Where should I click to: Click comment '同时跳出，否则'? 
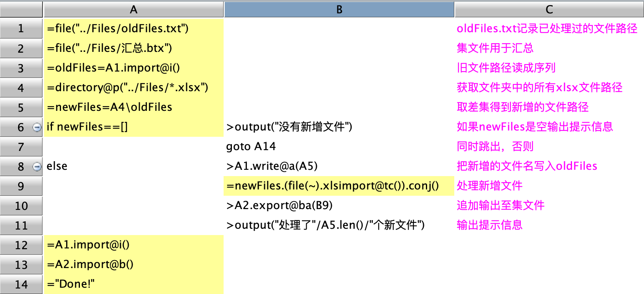495,147
